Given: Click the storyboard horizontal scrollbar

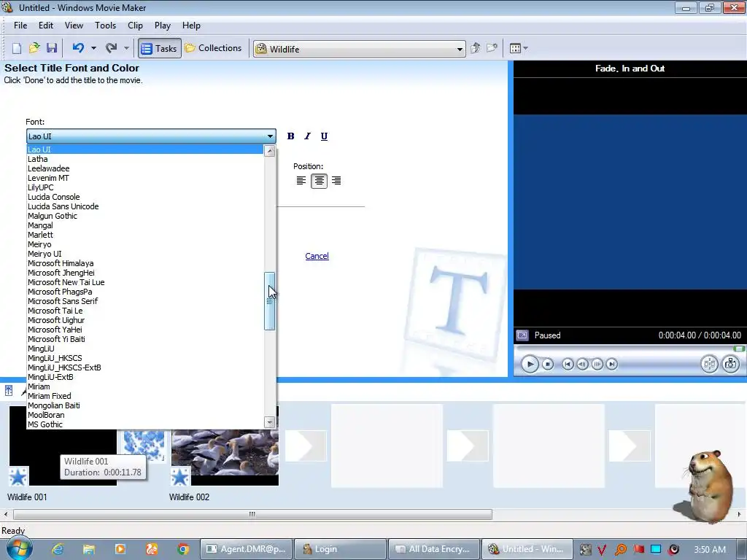Looking at the screenshot, I should pyautogui.click(x=252, y=514).
